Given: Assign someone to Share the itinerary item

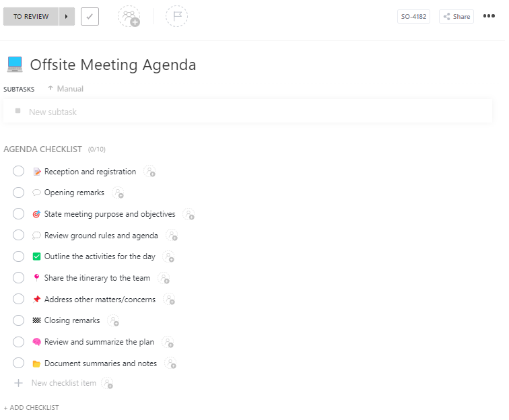Looking at the screenshot, I should tap(164, 278).
